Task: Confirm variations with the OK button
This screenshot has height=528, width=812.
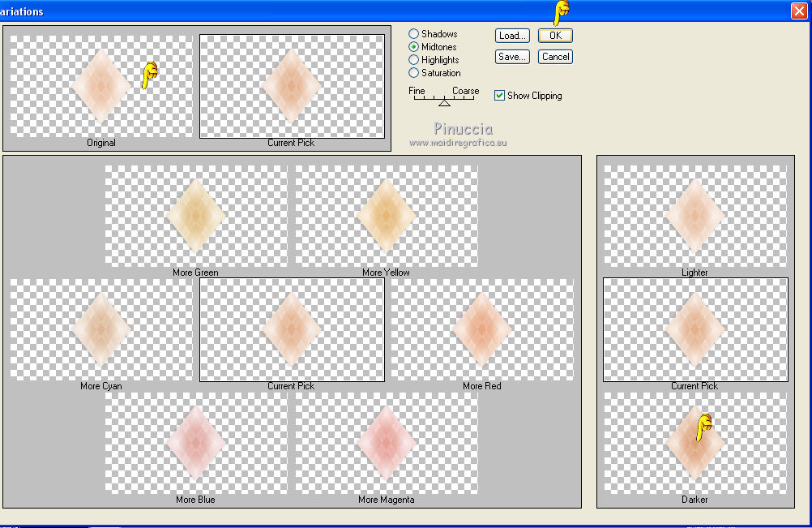Action: tap(555, 35)
